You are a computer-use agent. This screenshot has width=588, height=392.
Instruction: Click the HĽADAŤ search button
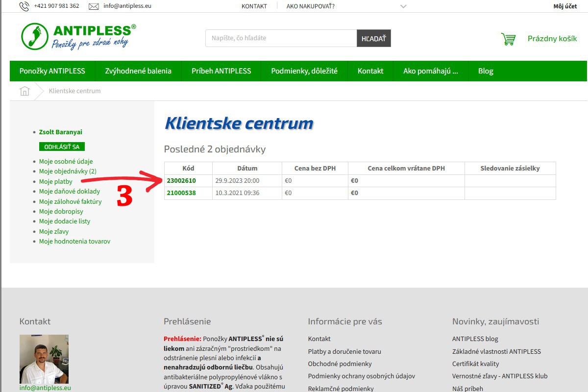click(x=374, y=38)
